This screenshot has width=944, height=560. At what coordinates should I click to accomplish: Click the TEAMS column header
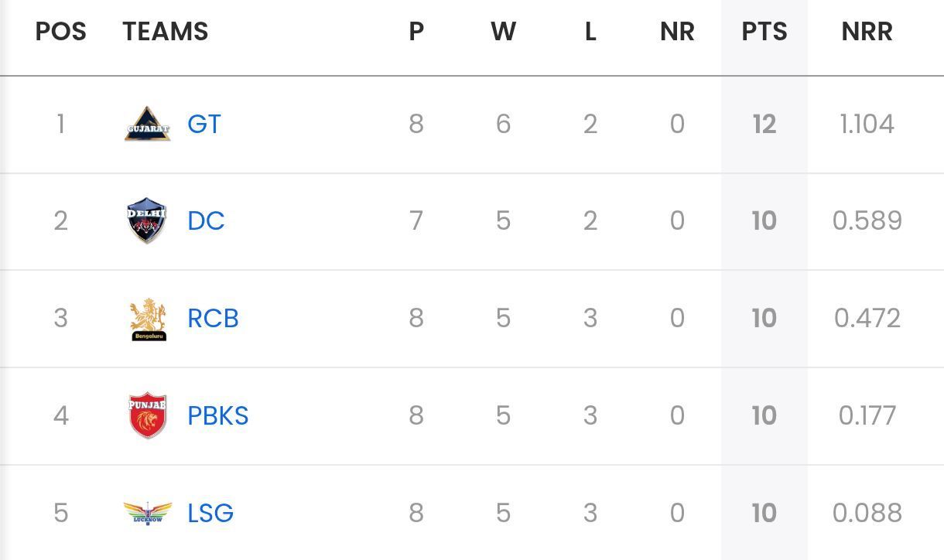pos(166,32)
